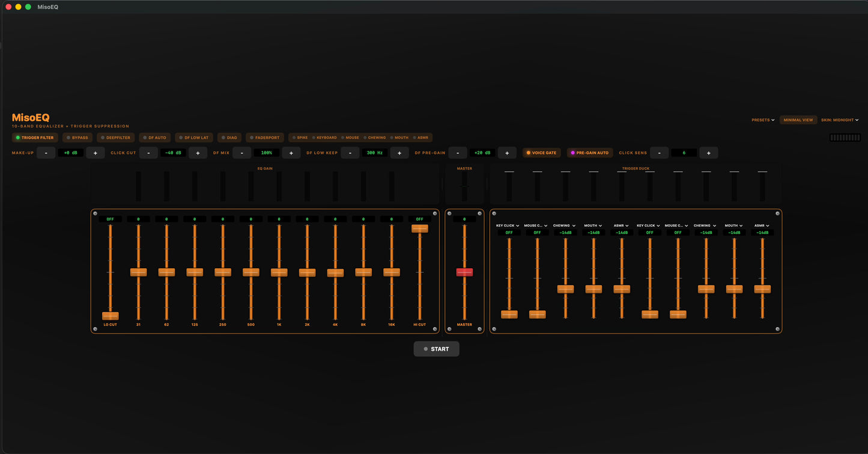Open the PRESETS dropdown
The image size is (868, 454).
click(x=763, y=120)
